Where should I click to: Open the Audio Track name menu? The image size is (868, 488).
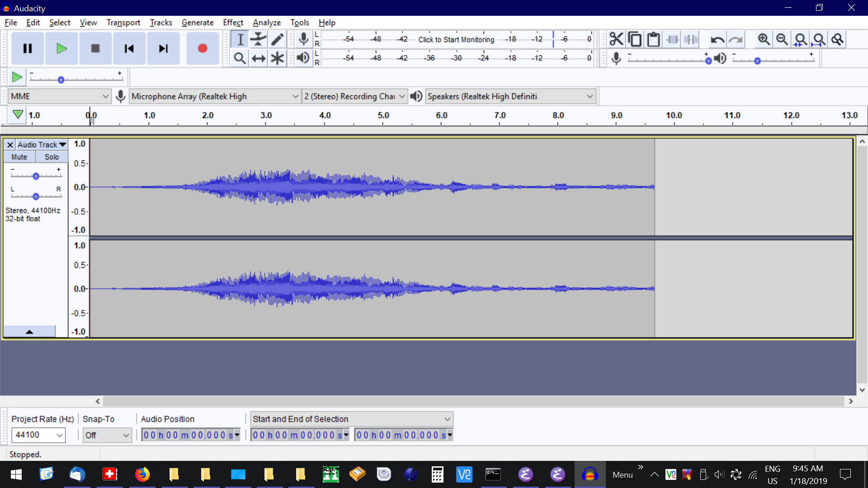pyautogui.click(x=41, y=145)
